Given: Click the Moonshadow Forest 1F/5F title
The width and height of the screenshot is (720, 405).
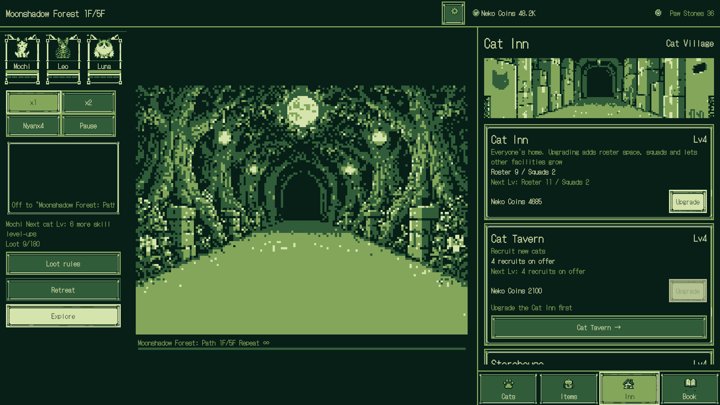Looking at the screenshot, I should 55,14.
